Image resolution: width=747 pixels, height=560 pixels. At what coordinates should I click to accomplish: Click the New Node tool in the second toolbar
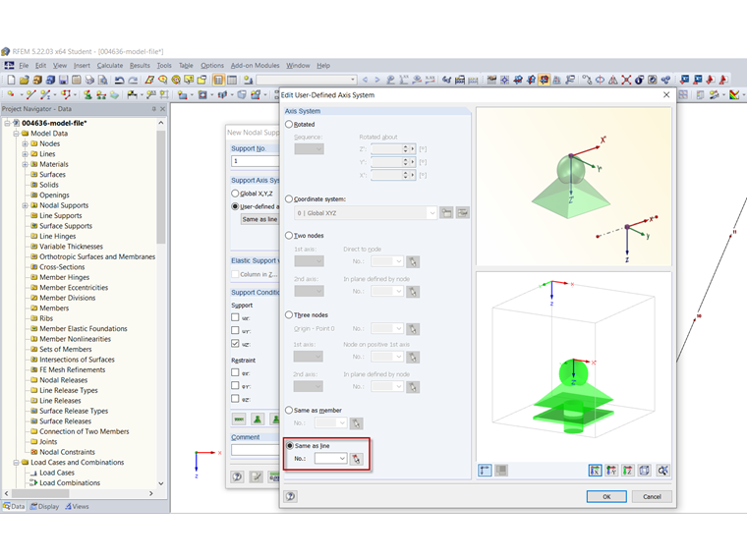click(11, 94)
